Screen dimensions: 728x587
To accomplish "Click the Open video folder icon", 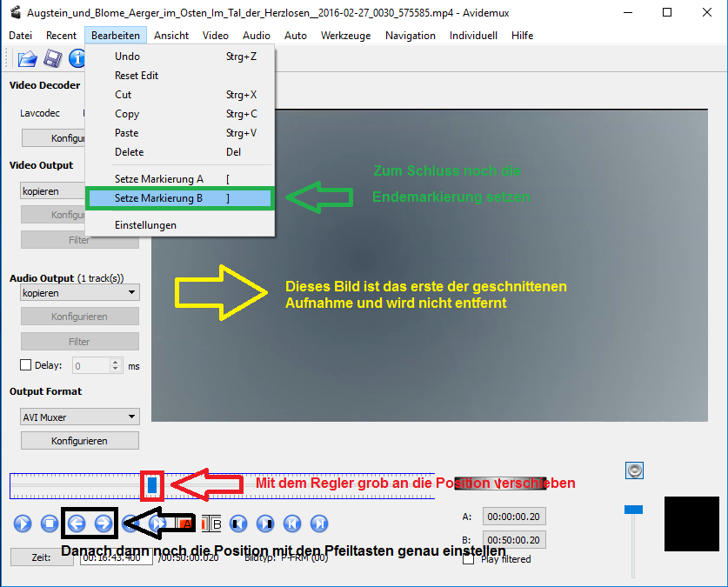I will point(28,58).
